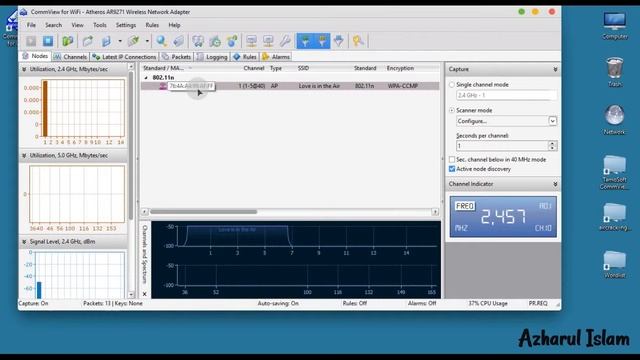Image resolution: width=640 pixels, height=360 pixels.
Task: Click the second monitor network toolbar icon
Action: 268,41
